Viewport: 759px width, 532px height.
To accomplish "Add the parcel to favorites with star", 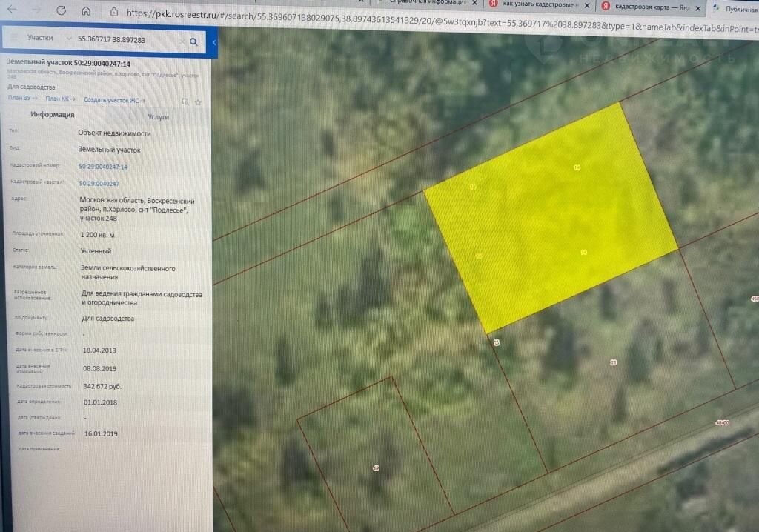I will tap(198, 102).
